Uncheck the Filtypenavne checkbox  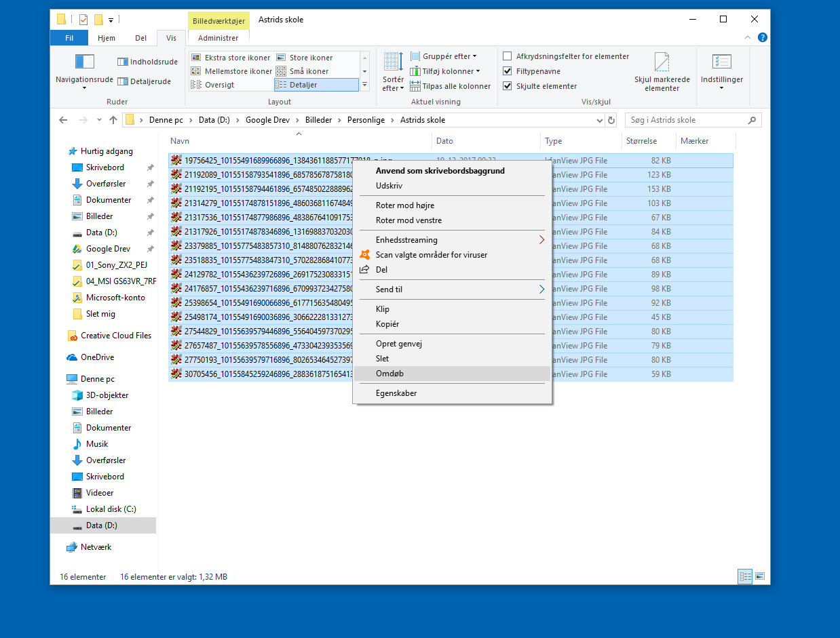coord(508,71)
